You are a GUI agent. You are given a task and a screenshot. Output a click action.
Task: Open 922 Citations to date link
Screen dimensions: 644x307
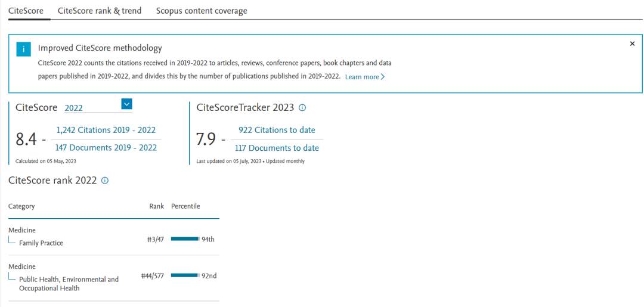tap(277, 130)
